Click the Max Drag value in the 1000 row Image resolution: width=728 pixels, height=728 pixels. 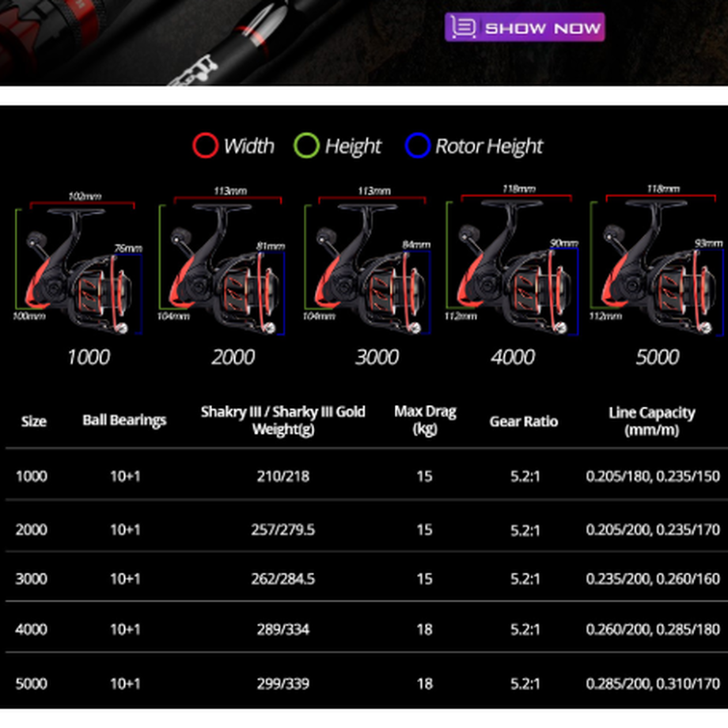click(x=424, y=476)
